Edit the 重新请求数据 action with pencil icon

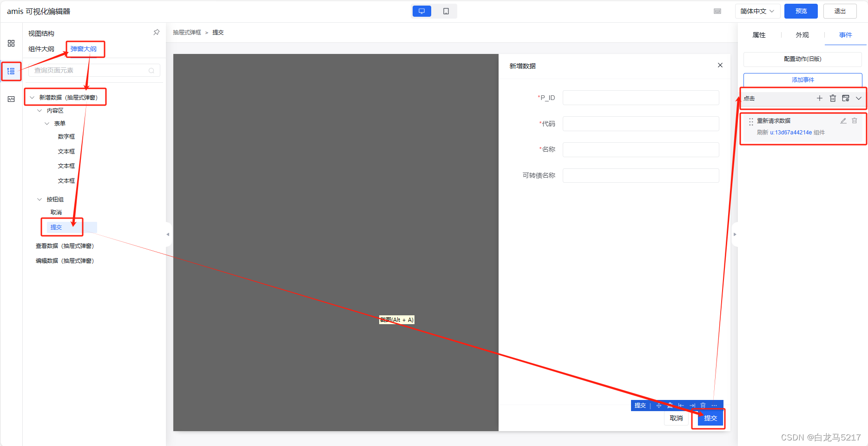[x=843, y=120]
